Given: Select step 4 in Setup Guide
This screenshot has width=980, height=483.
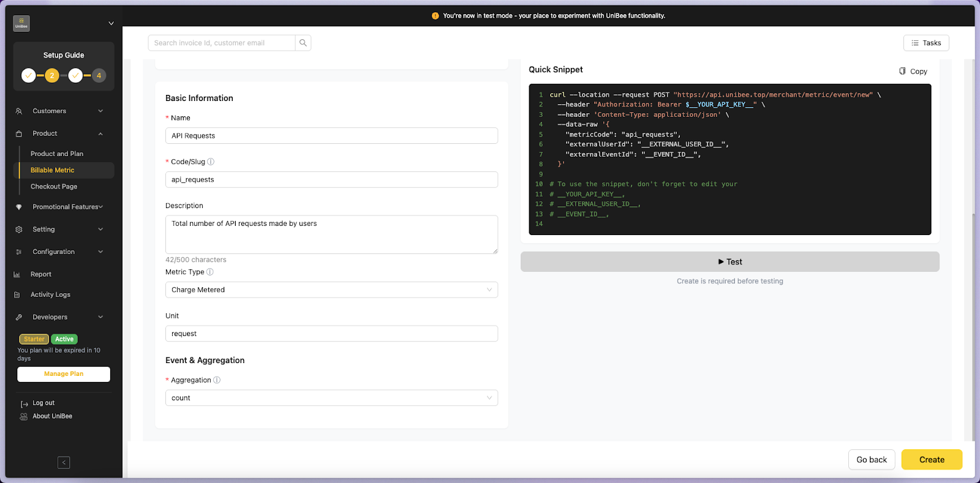Looking at the screenshot, I should point(99,75).
